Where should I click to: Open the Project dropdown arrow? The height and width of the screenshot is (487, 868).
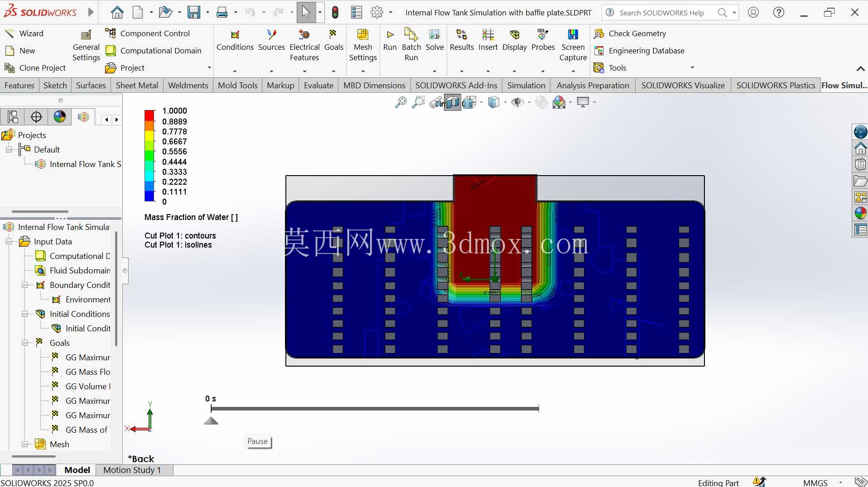[209, 68]
